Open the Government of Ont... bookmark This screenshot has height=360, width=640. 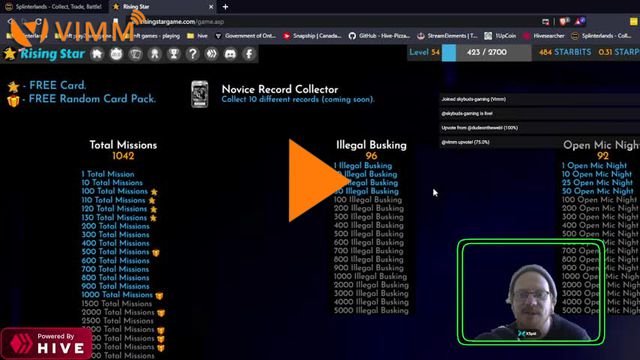pos(245,36)
